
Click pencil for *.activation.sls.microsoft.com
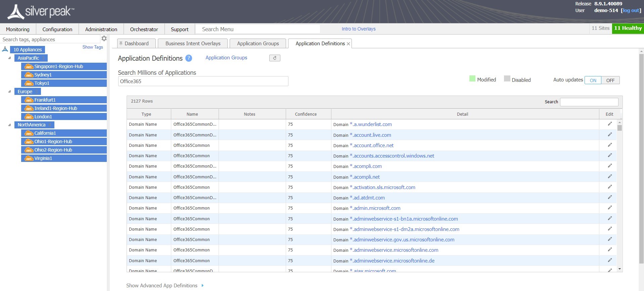click(x=610, y=187)
